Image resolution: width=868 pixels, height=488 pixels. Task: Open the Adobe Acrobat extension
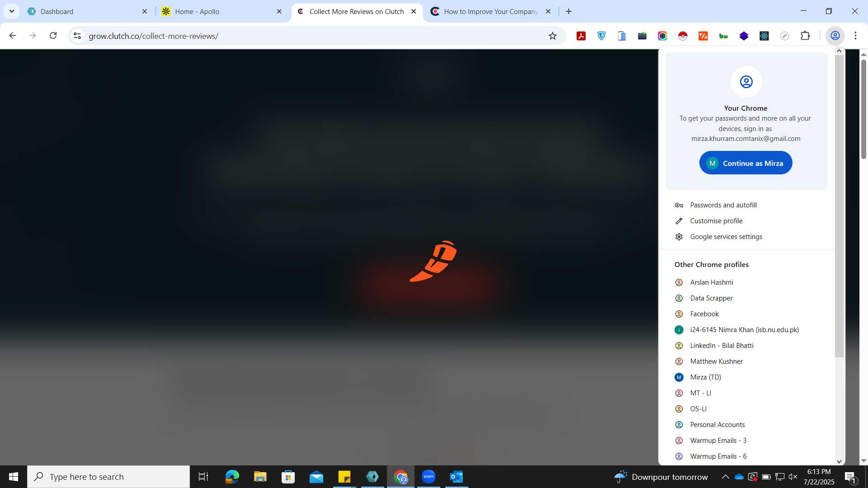click(581, 36)
